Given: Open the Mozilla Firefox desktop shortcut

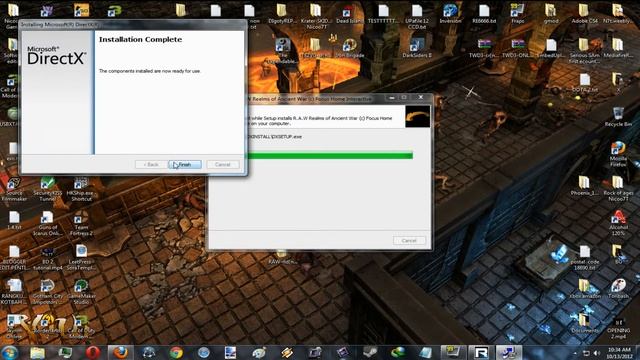Looking at the screenshot, I should click(x=618, y=154).
